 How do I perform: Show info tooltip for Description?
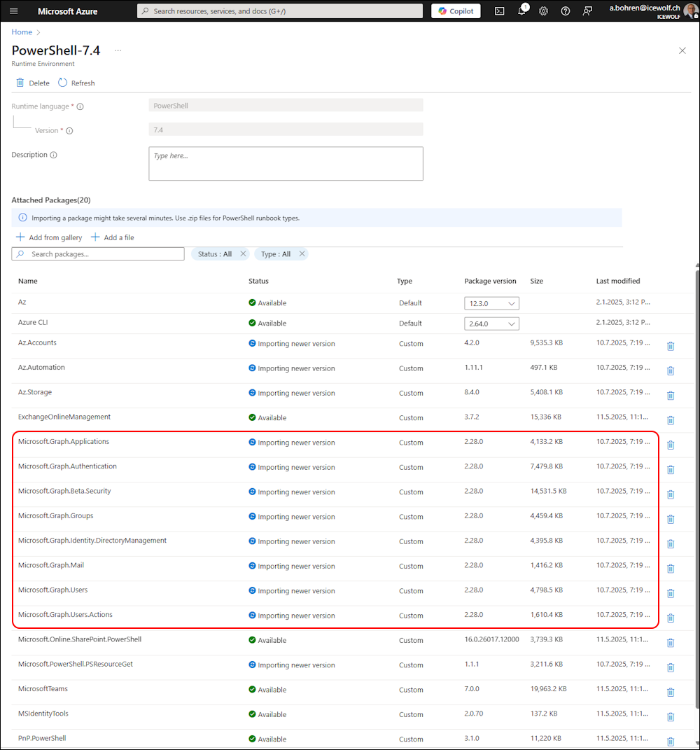(54, 155)
